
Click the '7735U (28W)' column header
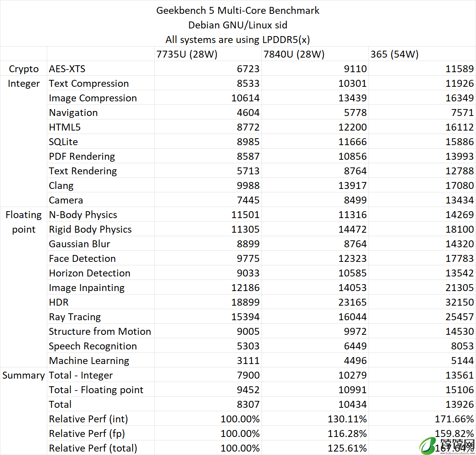click(x=187, y=54)
